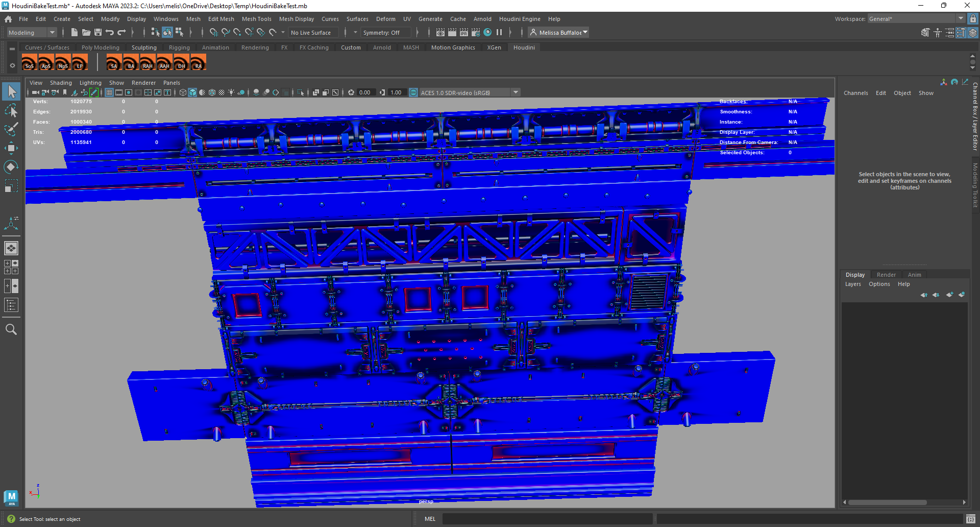Screen dimensions: 980x527
Task: Open the Outliner icon in the sidebar
Action: [11, 305]
